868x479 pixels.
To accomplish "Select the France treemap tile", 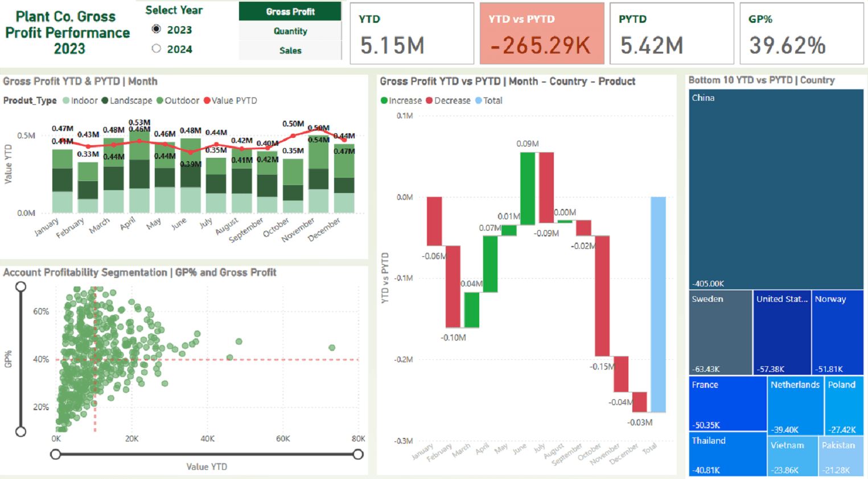I will (728, 403).
